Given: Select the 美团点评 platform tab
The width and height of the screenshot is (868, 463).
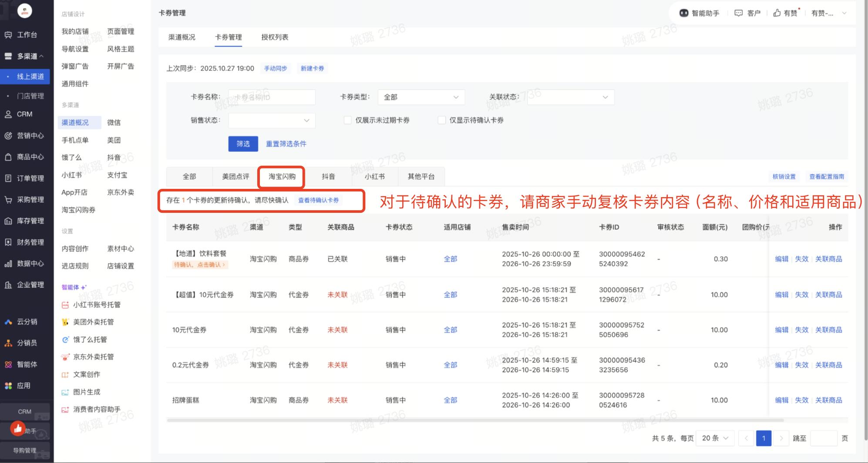Looking at the screenshot, I should pos(236,177).
